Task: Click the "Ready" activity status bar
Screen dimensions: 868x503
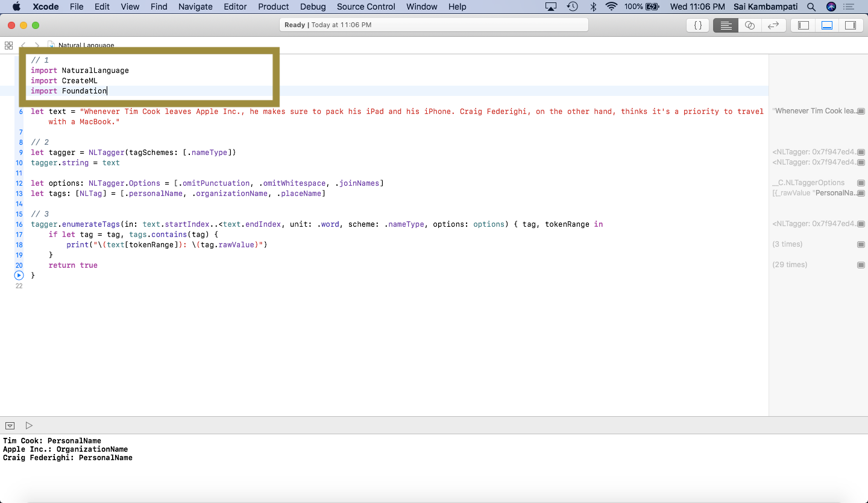Action: (433, 25)
